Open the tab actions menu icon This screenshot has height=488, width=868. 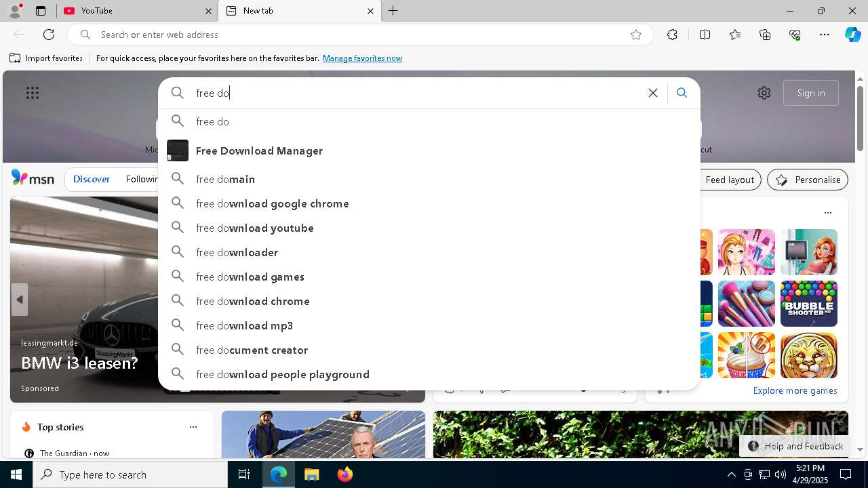(41, 11)
